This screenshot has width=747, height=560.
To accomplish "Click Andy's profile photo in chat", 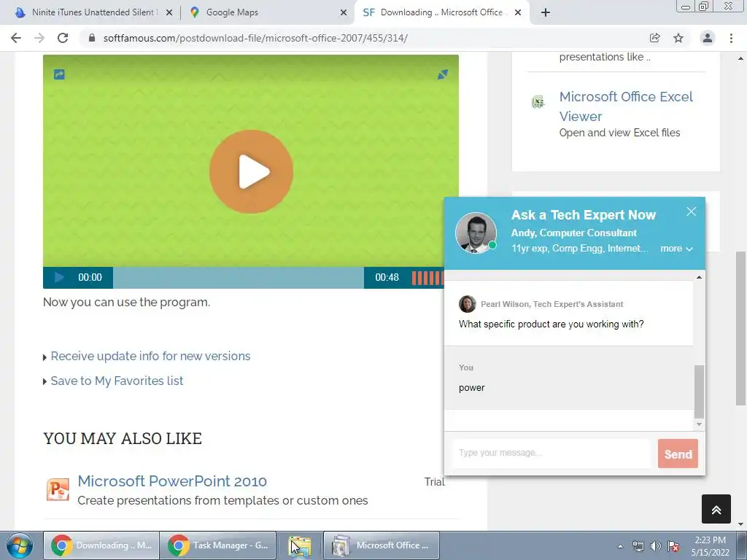I will pyautogui.click(x=476, y=233).
